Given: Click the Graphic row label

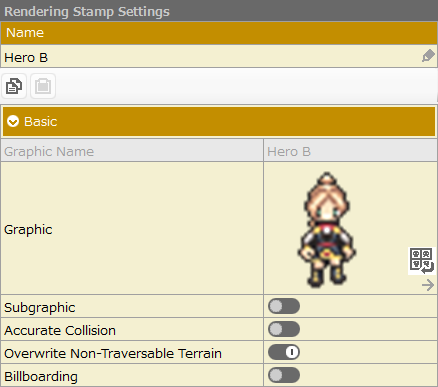Looking at the screenshot, I should [28, 229].
